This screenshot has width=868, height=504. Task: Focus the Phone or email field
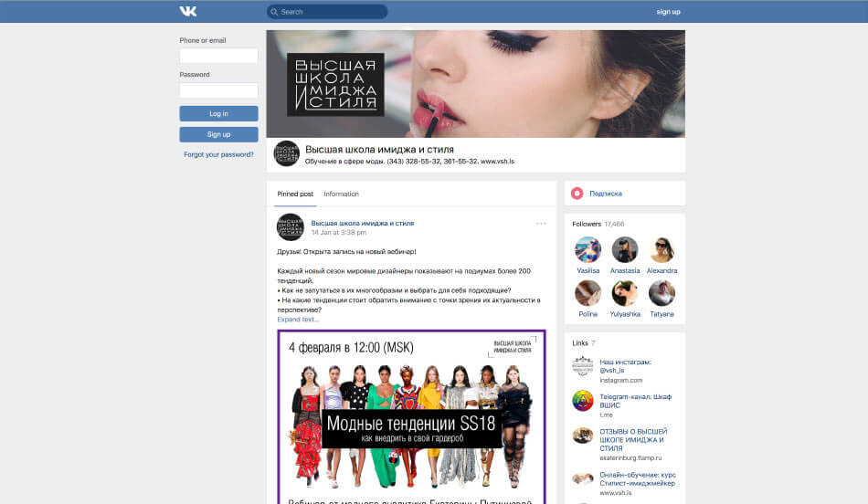218,56
